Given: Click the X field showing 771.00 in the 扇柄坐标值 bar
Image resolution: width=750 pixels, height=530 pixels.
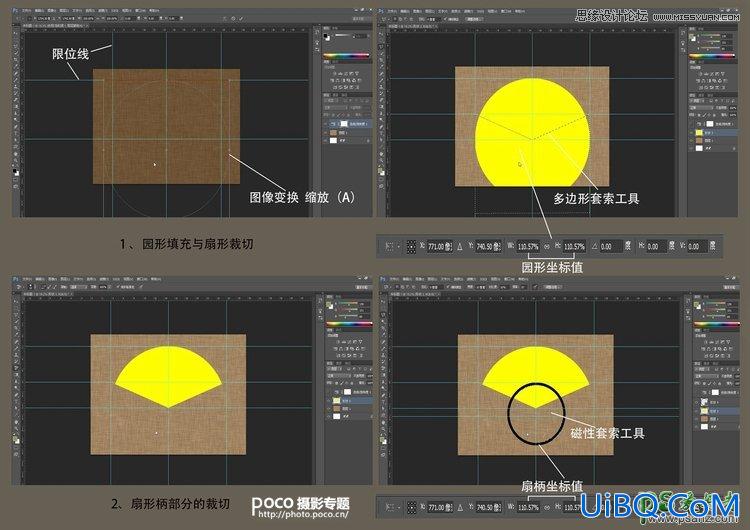Looking at the screenshot, I should coord(440,507).
